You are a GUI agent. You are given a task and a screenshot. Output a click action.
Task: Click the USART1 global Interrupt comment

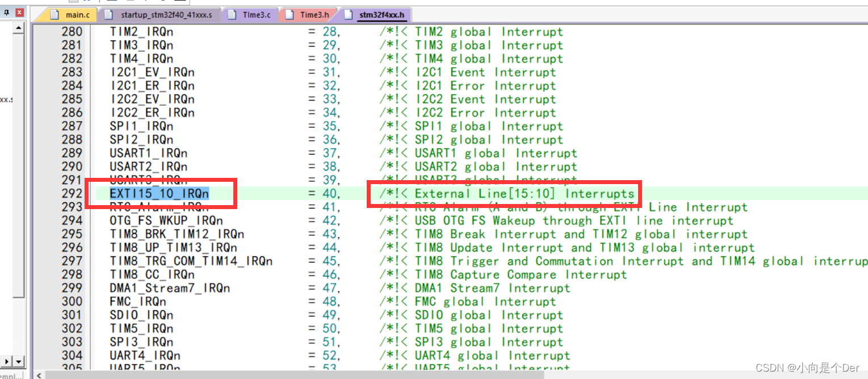[478, 153]
